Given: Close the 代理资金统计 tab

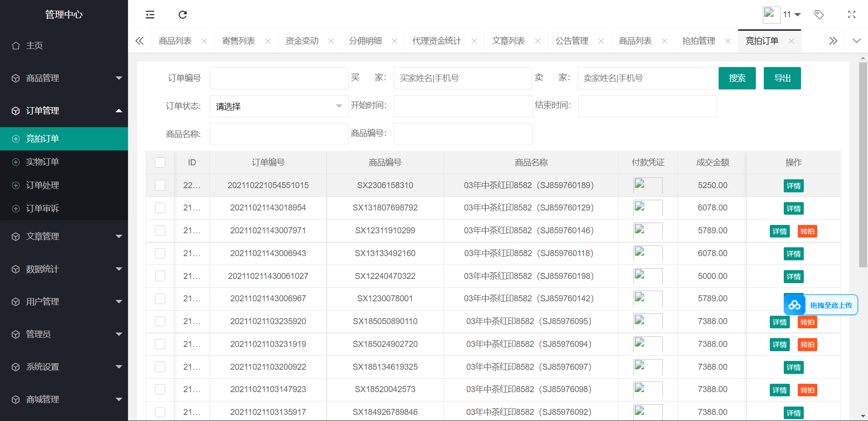Looking at the screenshot, I should click(474, 41).
